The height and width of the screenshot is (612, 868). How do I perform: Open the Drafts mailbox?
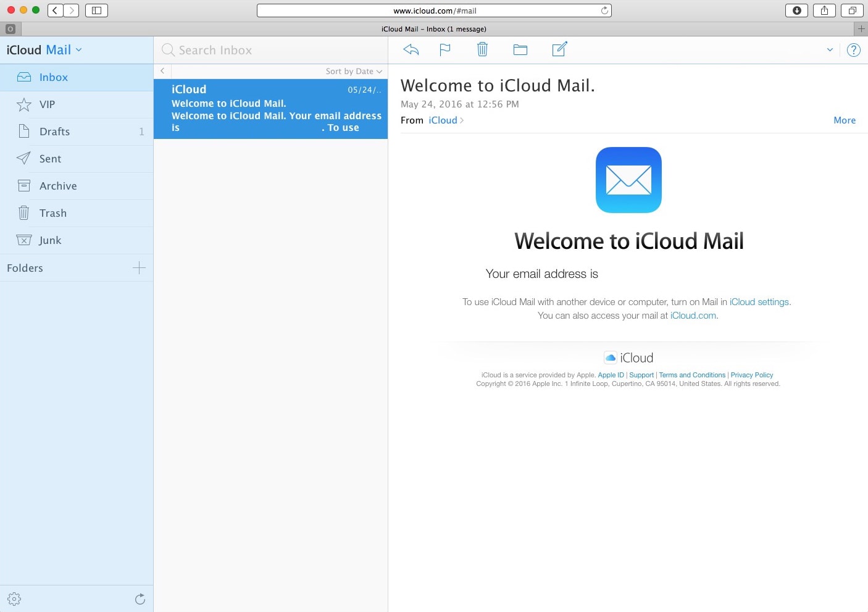(x=77, y=132)
